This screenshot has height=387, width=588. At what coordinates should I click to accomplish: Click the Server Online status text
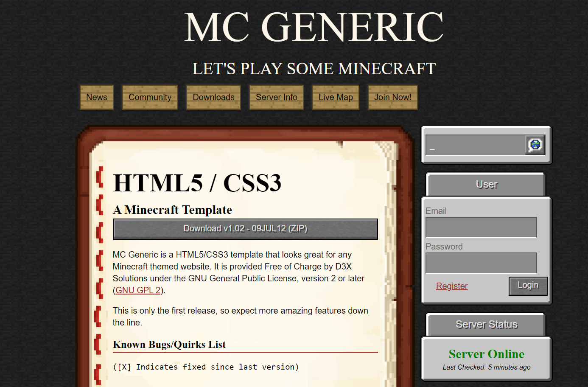click(486, 354)
